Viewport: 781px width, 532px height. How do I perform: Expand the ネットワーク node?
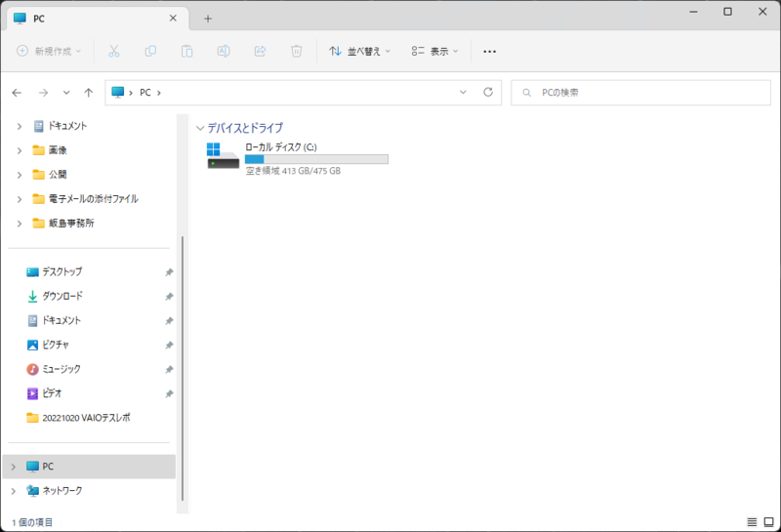[x=14, y=491]
